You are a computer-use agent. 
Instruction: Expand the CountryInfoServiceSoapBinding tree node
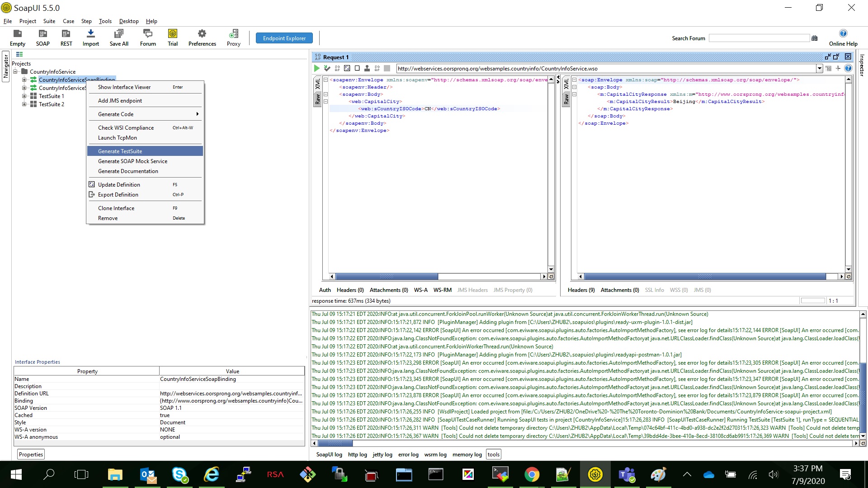[x=25, y=79]
